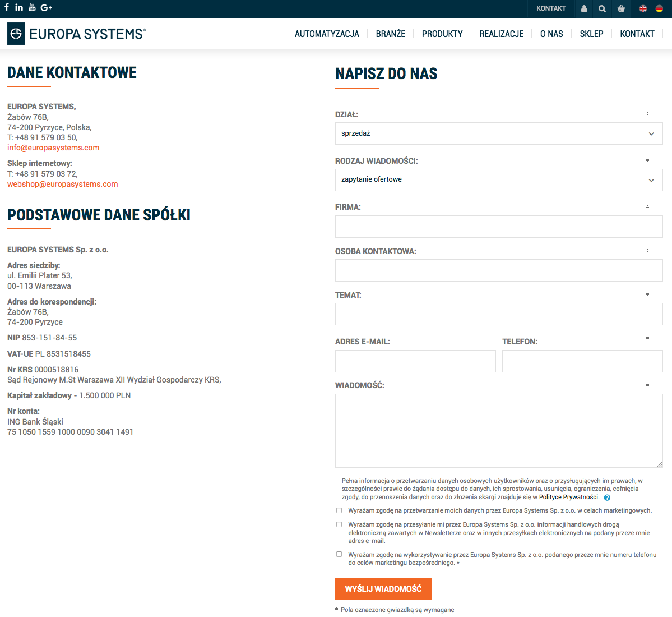Open the Automatyzacja menu
The width and height of the screenshot is (672, 617).
tap(327, 34)
